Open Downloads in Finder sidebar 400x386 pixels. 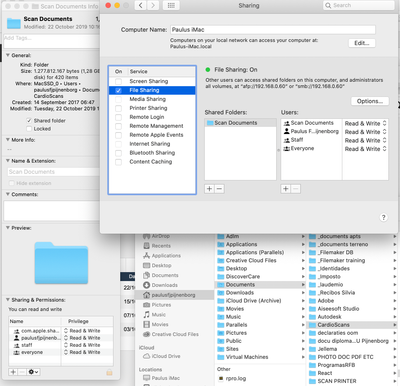[x=160, y=285]
